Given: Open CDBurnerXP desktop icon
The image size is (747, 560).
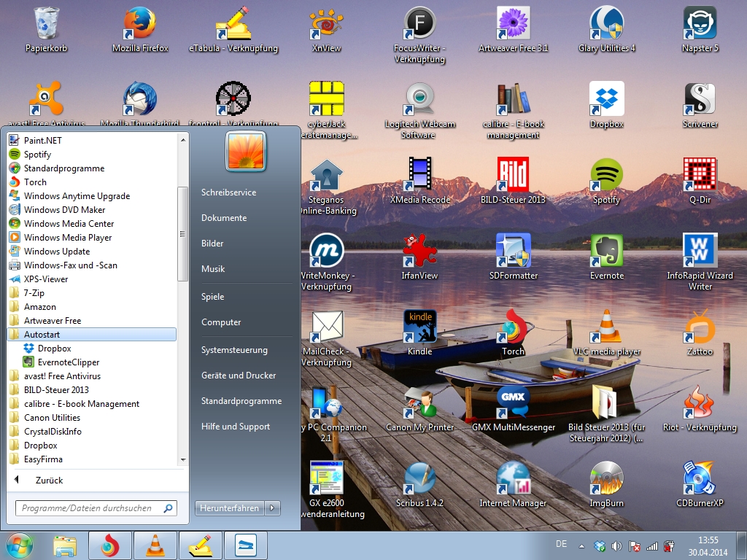Looking at the screenshot, I should (x=700, y=484).
